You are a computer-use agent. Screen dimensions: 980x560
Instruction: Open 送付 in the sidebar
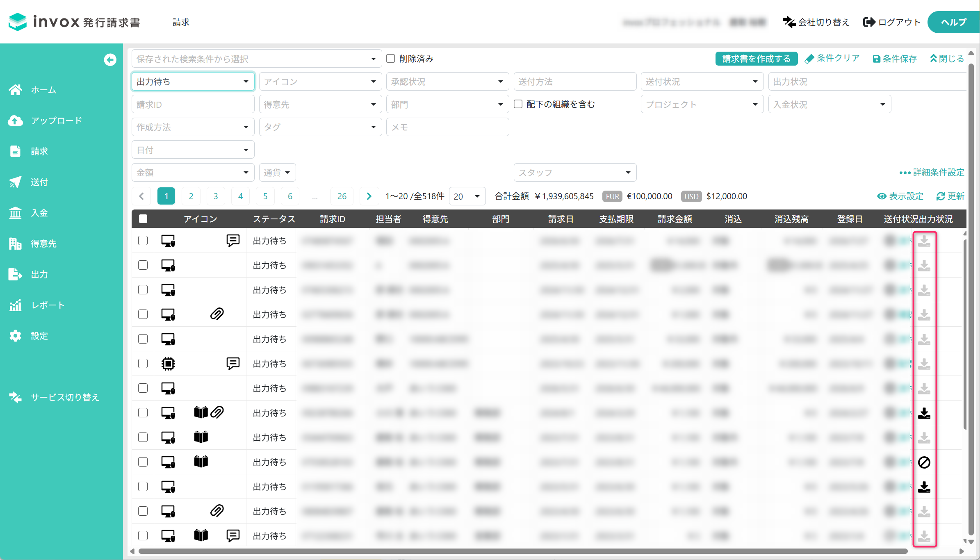28,182
